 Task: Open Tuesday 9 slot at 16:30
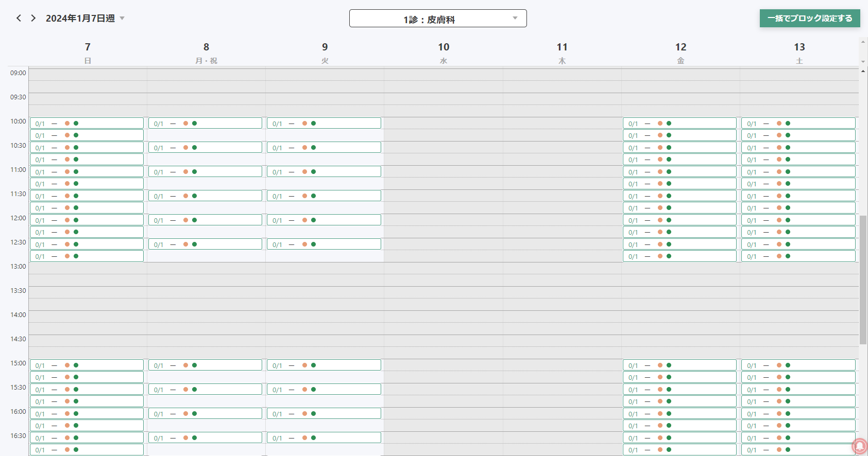coord(324,437)
